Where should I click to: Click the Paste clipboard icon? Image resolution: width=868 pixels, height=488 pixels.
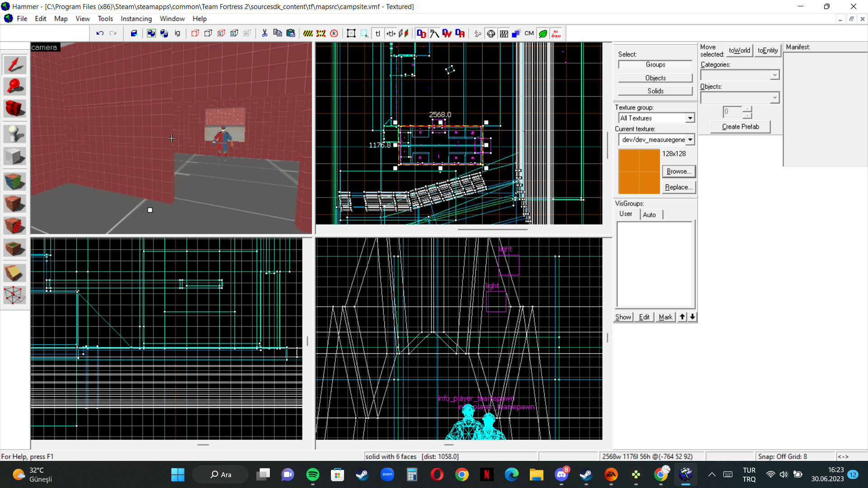click(x=291, y=33)
